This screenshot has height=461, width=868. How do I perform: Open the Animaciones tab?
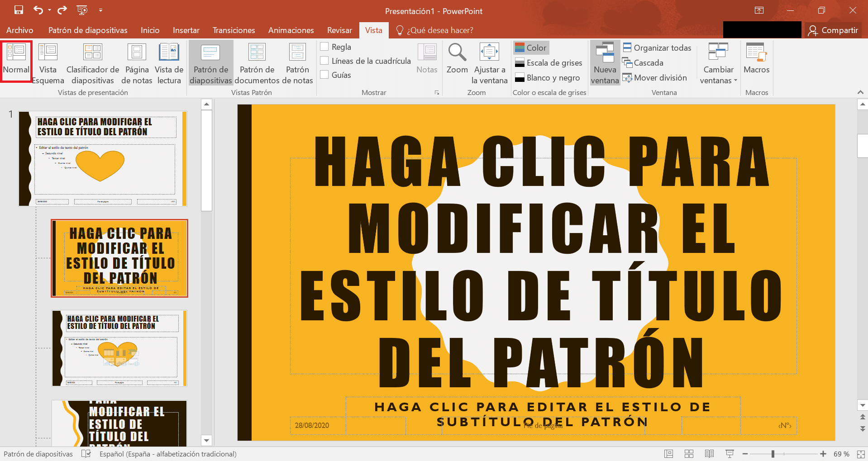tap(291, 30)
